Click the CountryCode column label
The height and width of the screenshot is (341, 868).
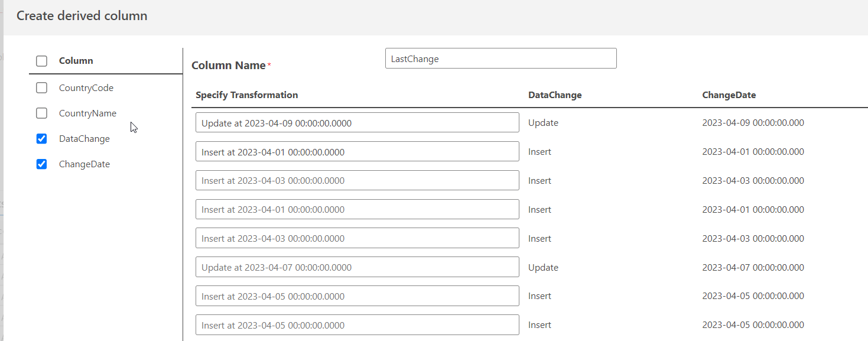click(x=86, y=88)
